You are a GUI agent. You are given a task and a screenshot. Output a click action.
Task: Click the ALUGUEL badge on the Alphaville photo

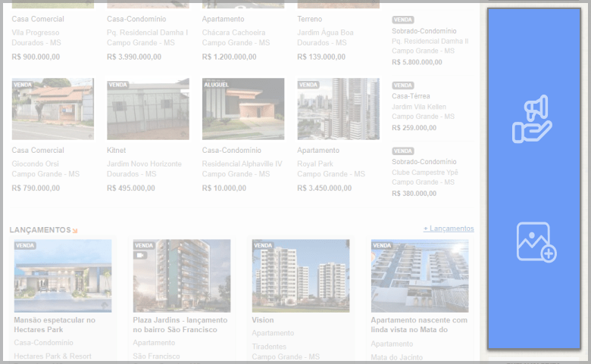click(x=217, y=85)
